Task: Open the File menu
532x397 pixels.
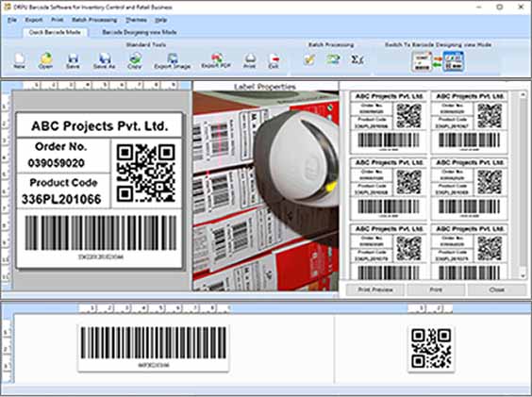Action: coord(12,20)
